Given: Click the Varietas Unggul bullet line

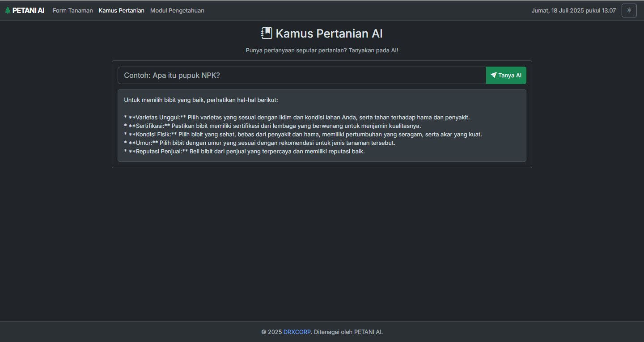Looking at the screenshot, I should pos(297,117).
